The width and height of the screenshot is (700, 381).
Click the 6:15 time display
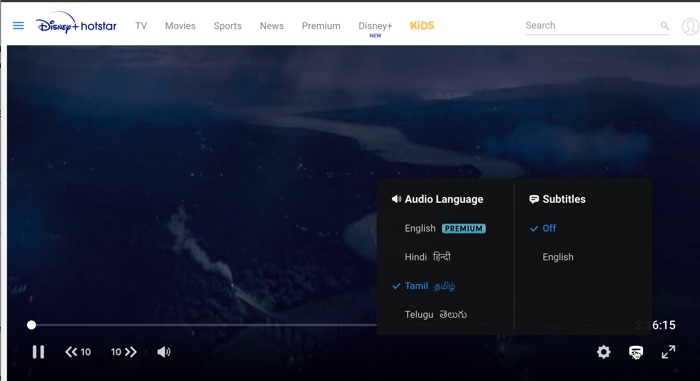663,325
